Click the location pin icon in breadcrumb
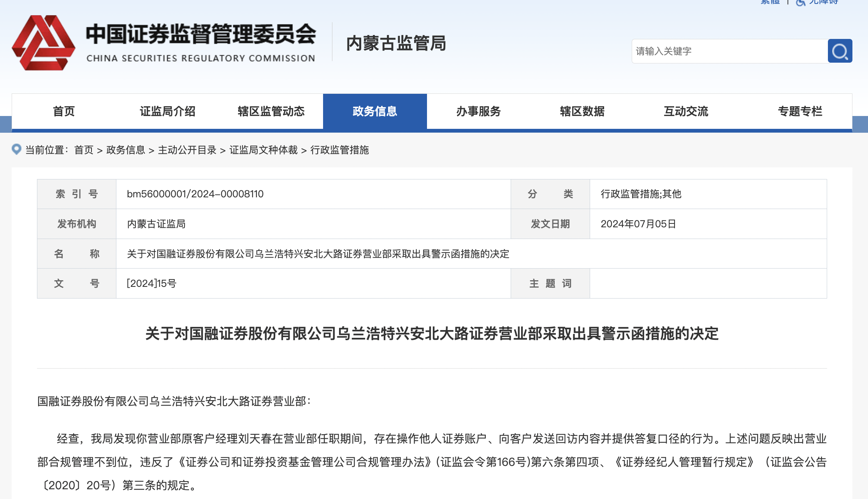 (x=16, y=149)
